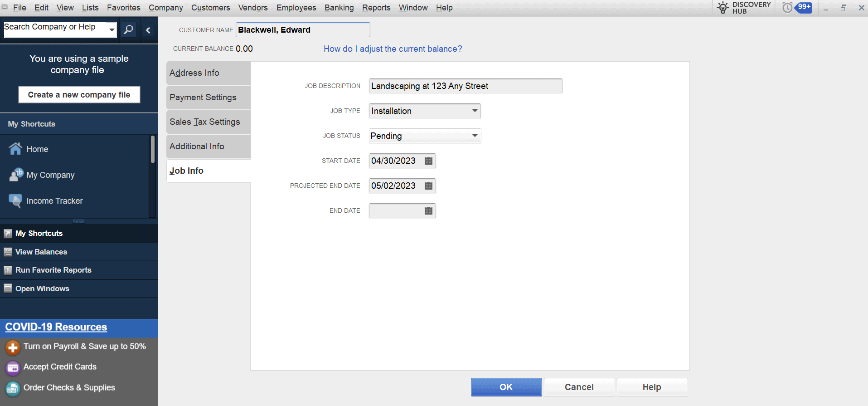Click Order Checks & Supplies link
Image resolution: width=868 pixels, height=406 pixels.
coord(69,387)
